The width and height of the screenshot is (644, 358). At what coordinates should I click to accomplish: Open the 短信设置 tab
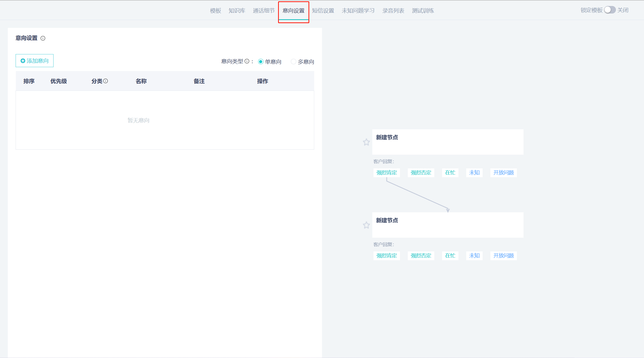(323, 11)
